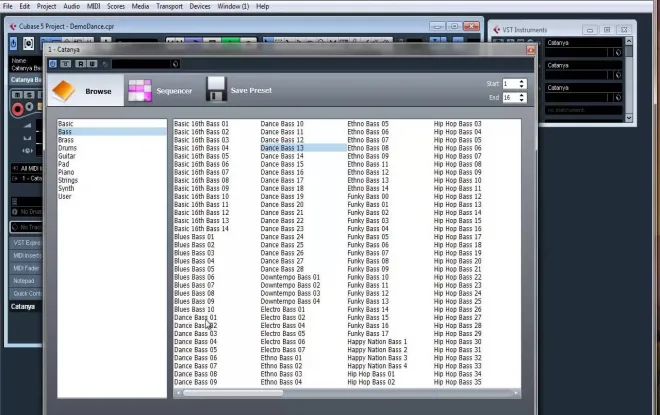Open the MIDI menu
Screen dimensions: 660x415
(x=93, y=6)
